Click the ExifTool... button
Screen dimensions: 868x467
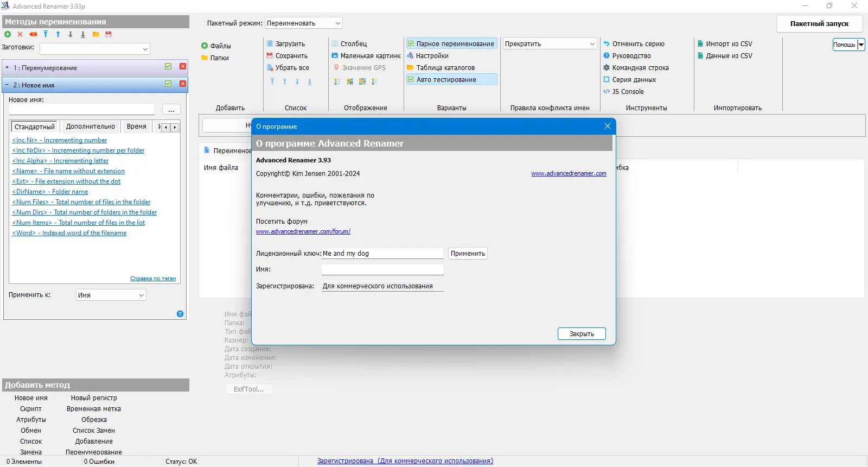(x=248, y=389)
